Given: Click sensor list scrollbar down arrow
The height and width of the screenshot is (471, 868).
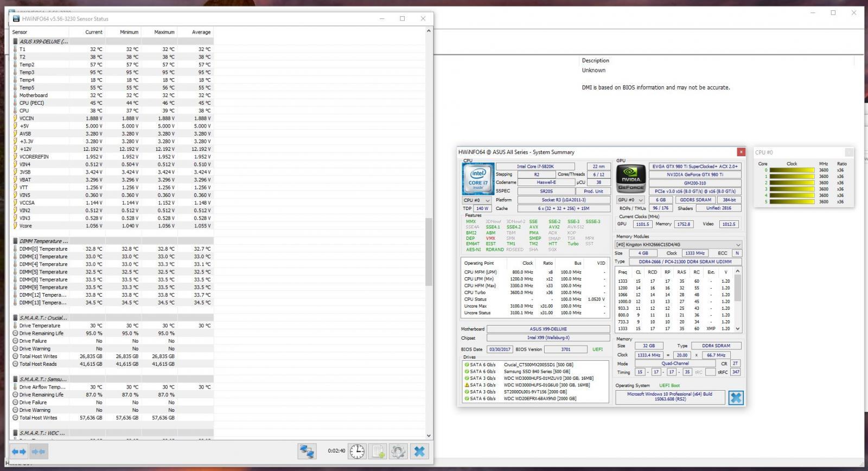Looking at the screenshot, I should click(x=429, y=435).
